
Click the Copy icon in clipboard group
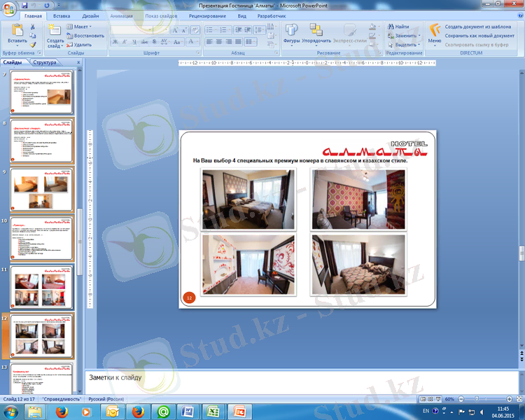(x=33, y=36)
